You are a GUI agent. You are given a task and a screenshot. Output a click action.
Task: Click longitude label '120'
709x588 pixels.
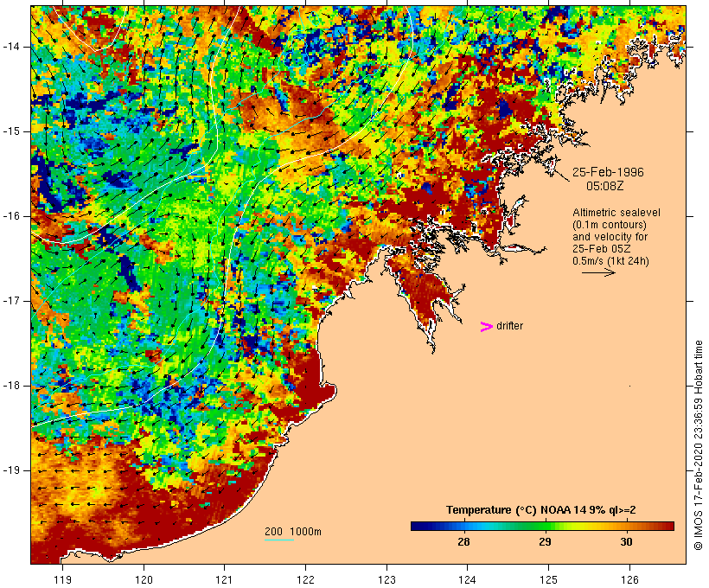click(x=144, y=579)
